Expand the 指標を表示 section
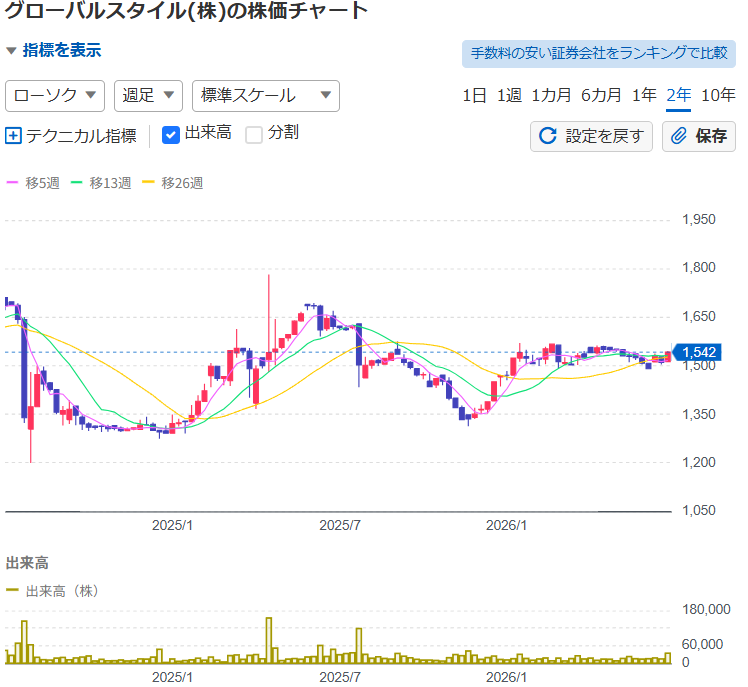 click(x=53, y=50)
